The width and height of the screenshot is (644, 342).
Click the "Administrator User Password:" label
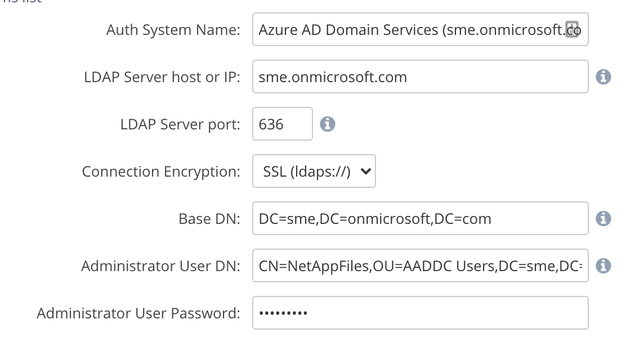tap(138, 313)
